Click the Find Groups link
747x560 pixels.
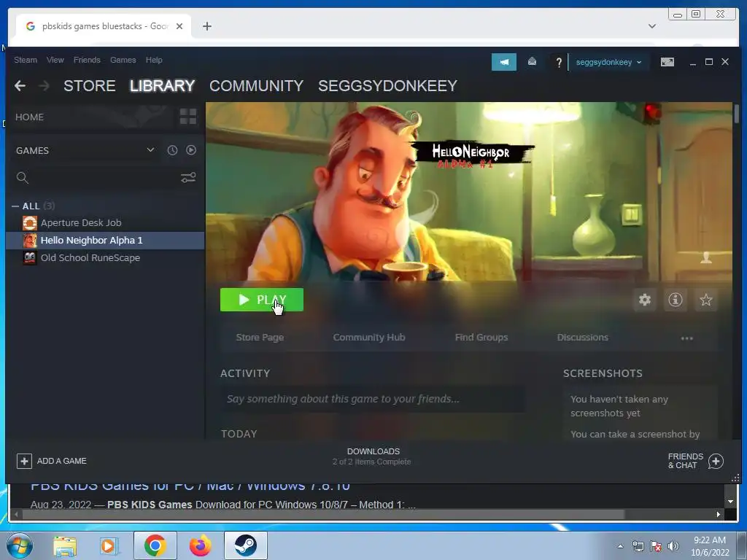tap(481, 337)
